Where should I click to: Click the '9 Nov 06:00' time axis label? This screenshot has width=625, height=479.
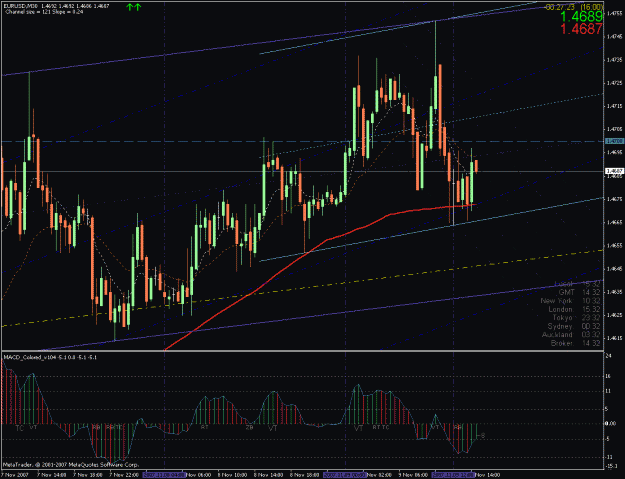click(x=414, y=475)
